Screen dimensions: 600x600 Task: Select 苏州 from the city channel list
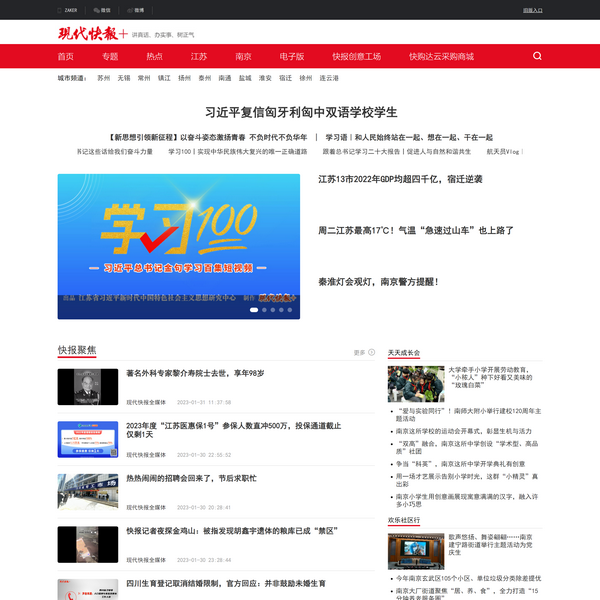point(104,77)
